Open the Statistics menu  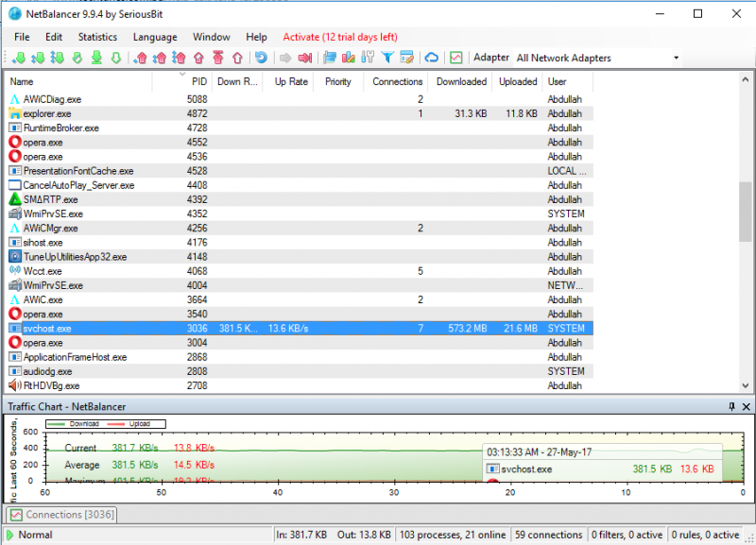point(97,37)
